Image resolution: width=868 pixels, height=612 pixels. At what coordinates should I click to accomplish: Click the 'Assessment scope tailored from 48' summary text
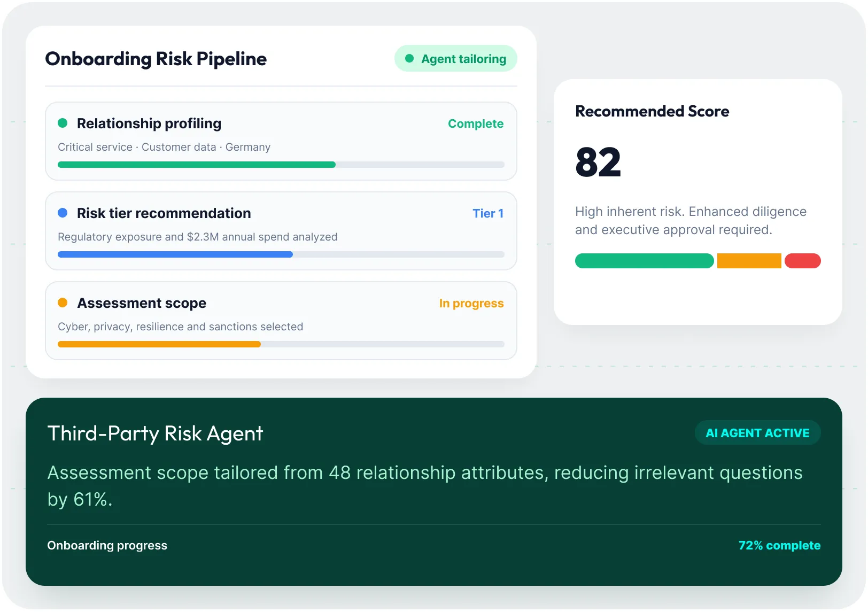425,486
